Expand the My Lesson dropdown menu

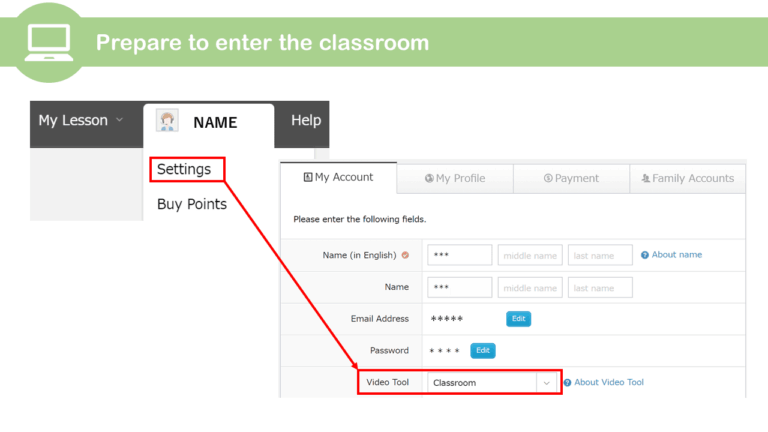tap(80, 121)
